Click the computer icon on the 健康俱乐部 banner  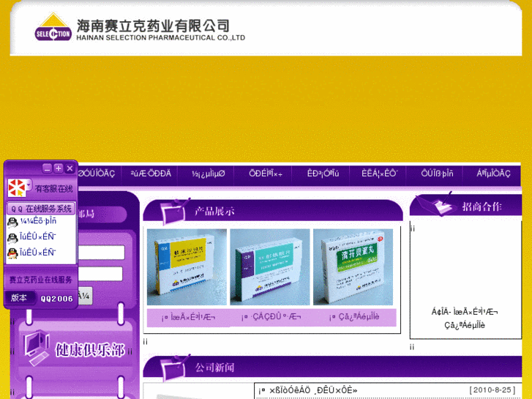coord(37,348)
